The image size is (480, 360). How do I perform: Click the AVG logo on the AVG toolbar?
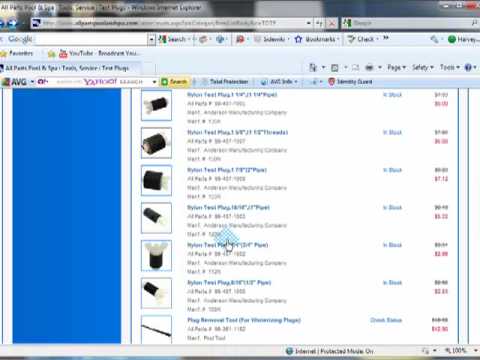15,82
